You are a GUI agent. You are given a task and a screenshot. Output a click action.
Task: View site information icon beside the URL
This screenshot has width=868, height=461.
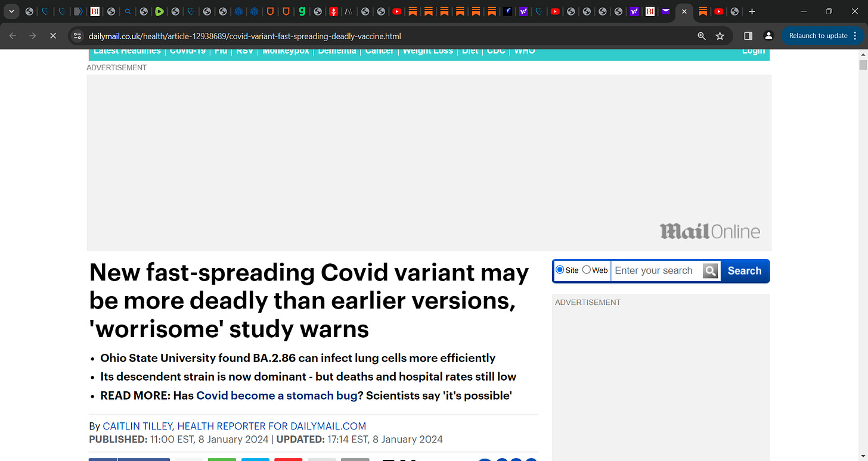coord(77,36)
